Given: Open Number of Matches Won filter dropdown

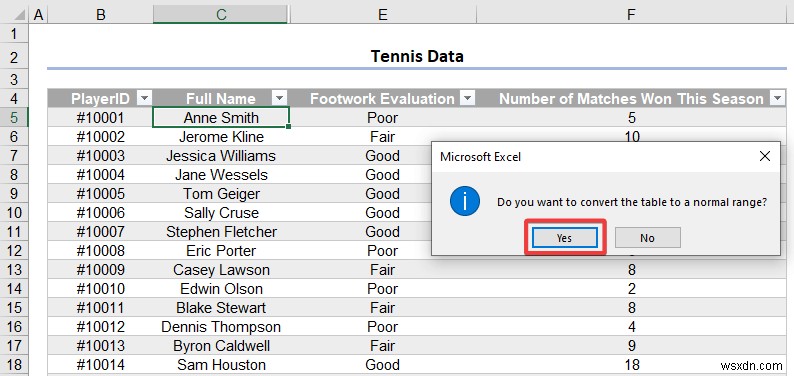Looking at the screenshot, I should [x=777, y=98].
